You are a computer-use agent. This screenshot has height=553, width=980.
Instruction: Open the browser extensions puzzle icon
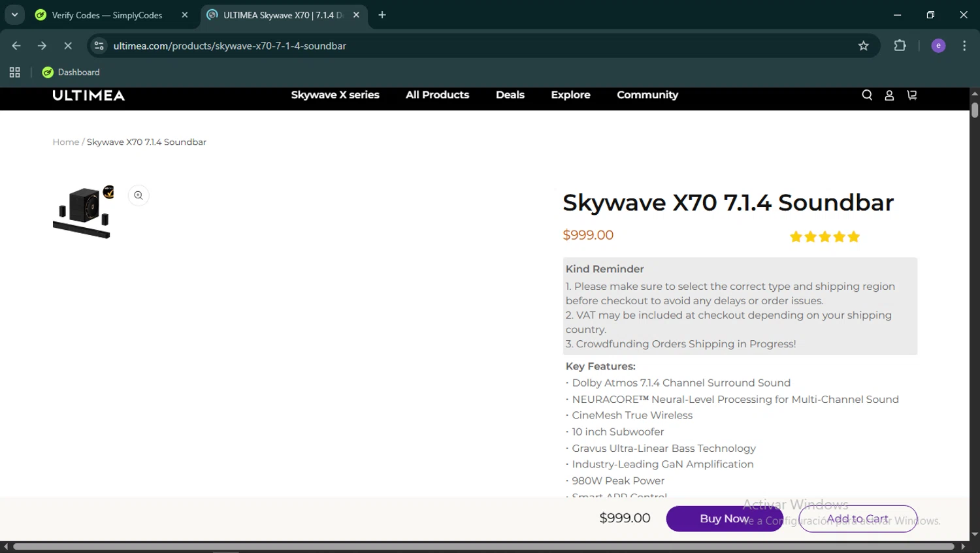(900, 46)
